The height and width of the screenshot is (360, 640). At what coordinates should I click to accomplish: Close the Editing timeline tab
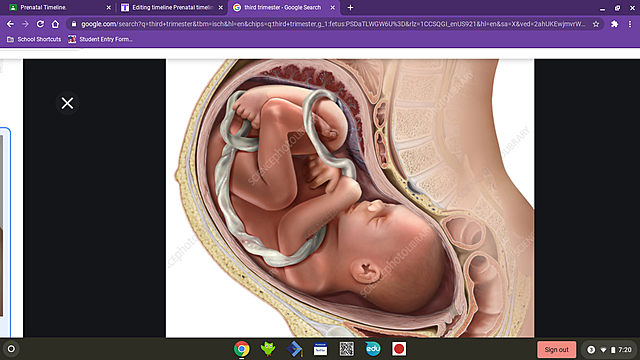[221, 7]
